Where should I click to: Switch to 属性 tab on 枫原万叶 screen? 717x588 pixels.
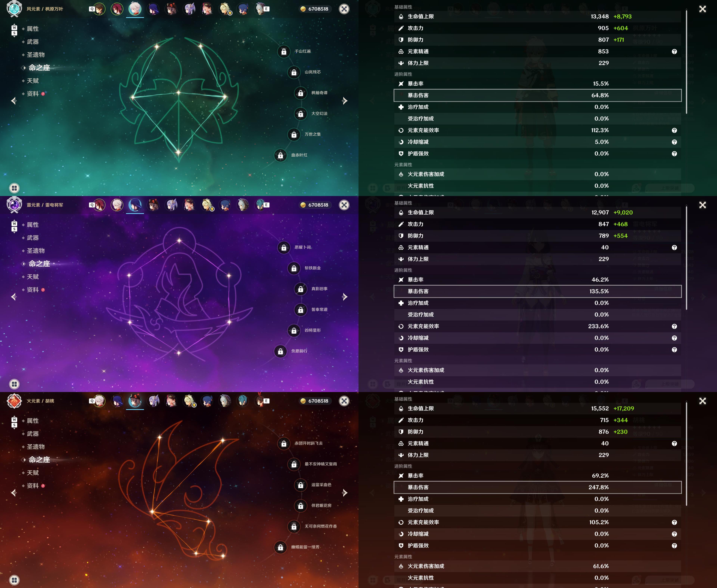pyautogui.click(x=32, y=29)
